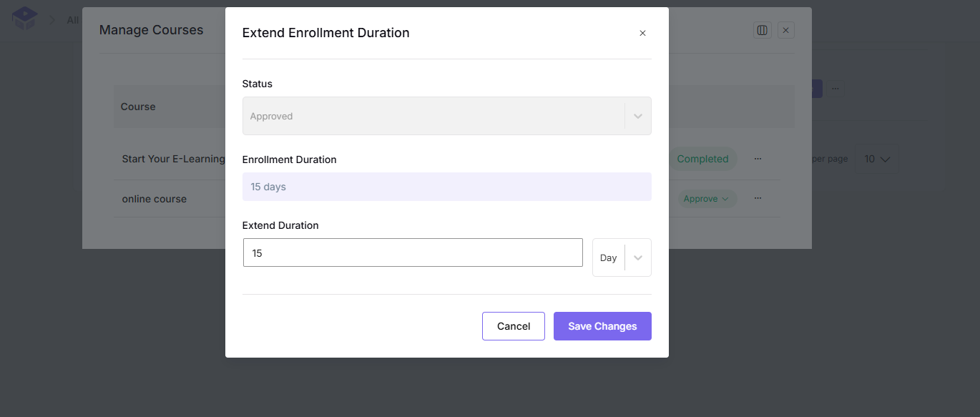Close the Extend Enrollment Duration dialog
The width and height of the screenshot is (980, 417).
pos(642,33)
